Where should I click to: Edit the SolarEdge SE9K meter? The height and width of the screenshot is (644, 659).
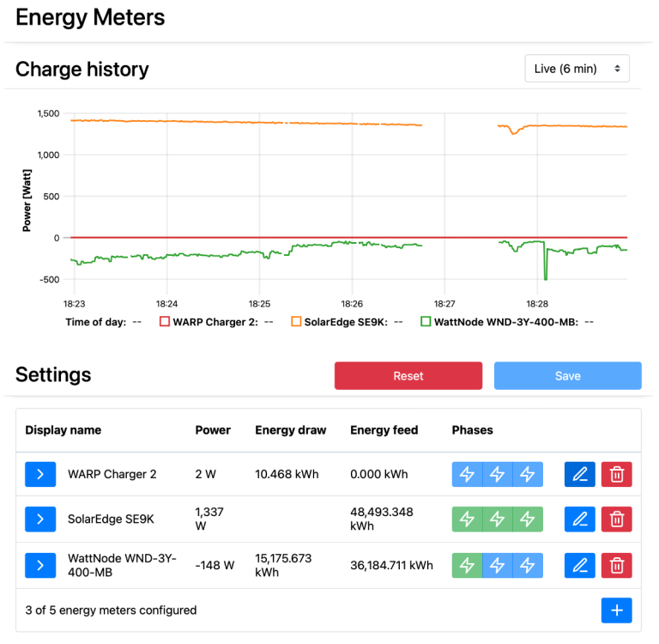(580, 519)
